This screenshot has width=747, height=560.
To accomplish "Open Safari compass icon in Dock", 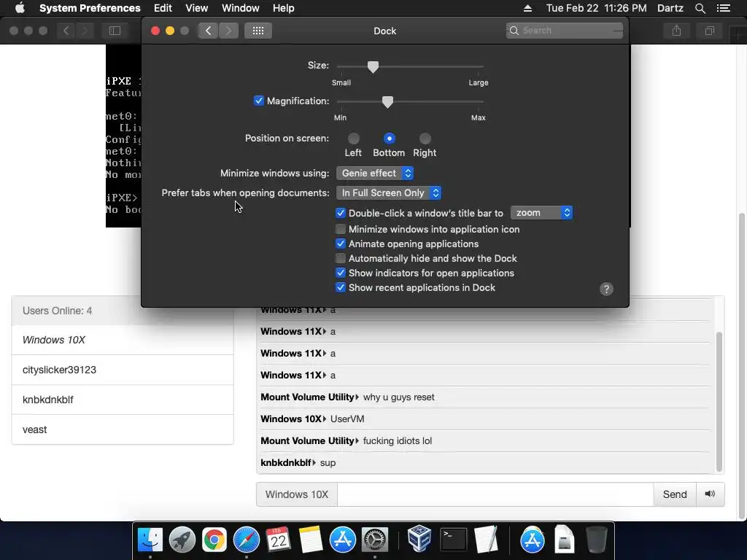I will (x=247, y=540).
